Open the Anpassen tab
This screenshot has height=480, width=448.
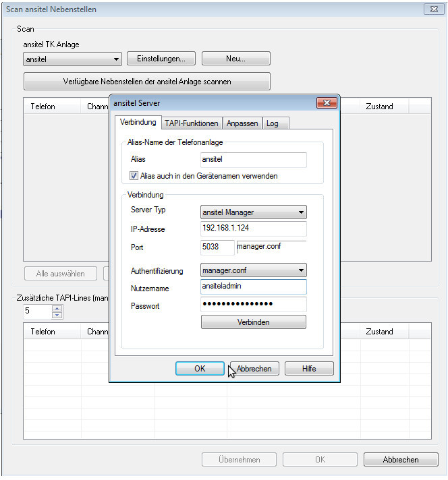click(x=242, y=123)
